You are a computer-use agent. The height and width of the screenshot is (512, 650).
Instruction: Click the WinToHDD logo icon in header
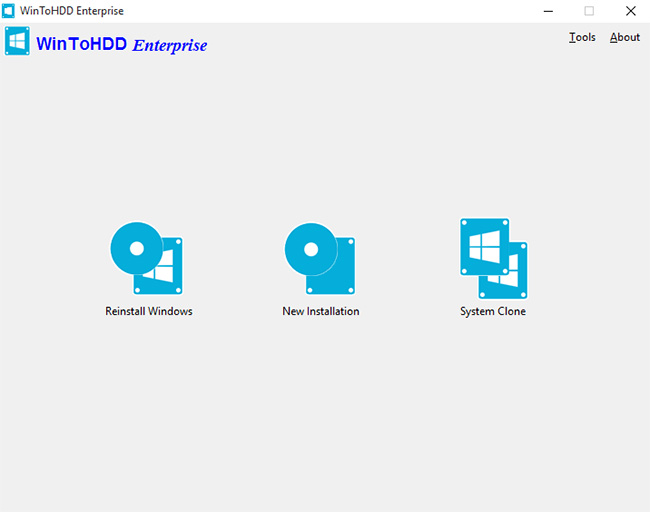pyautogui.click(x=17, y=41)
